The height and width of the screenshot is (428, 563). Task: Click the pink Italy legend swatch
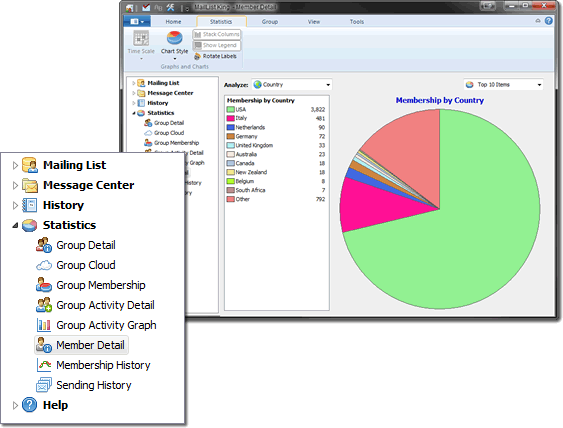[x=231, y=118]
